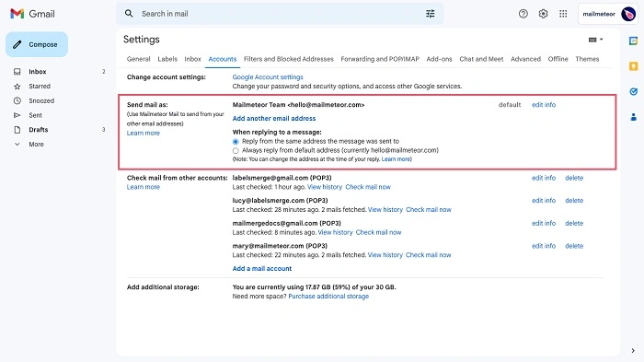644x362 pixels.
Task: Open the Drafts folder label
Action: (x=39, y=130)
